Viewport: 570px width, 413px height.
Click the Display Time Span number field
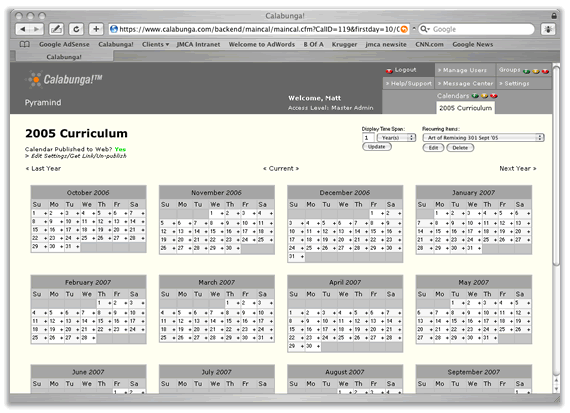368,138
